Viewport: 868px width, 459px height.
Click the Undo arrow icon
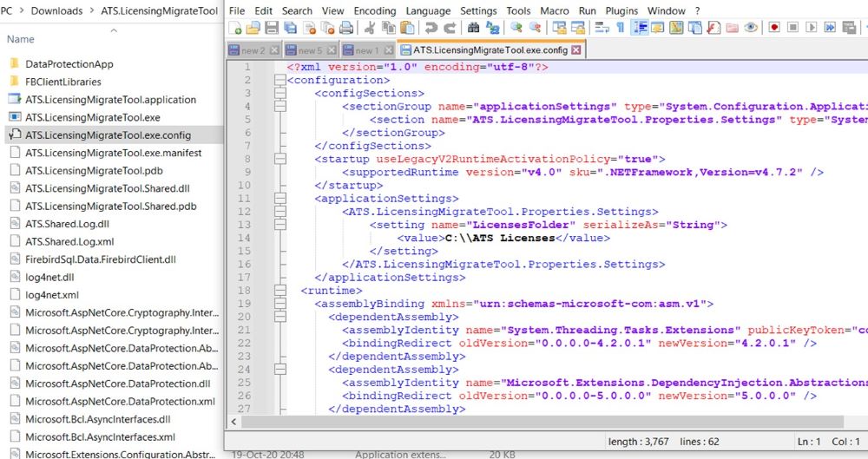pyautogui.click(x=430, y=28)
